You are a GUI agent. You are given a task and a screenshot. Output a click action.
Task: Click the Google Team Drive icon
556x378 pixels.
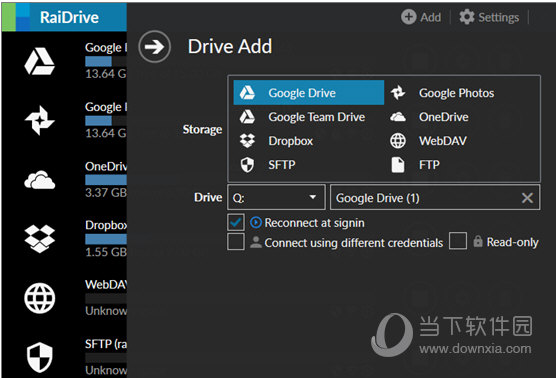pos(247,117)
